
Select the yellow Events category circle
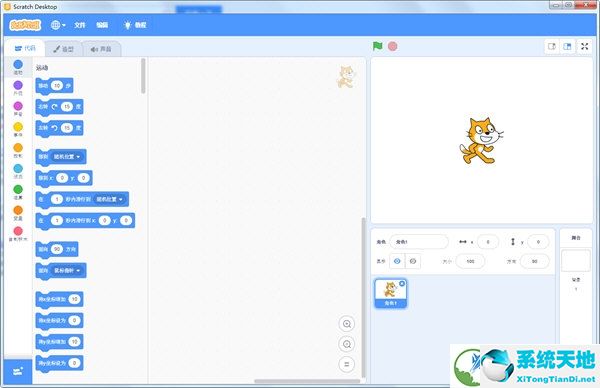pos(18,127)
